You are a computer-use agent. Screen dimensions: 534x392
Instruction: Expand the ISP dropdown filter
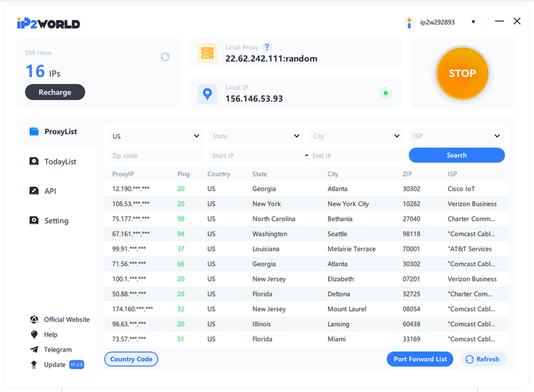[x=456, y=137]
